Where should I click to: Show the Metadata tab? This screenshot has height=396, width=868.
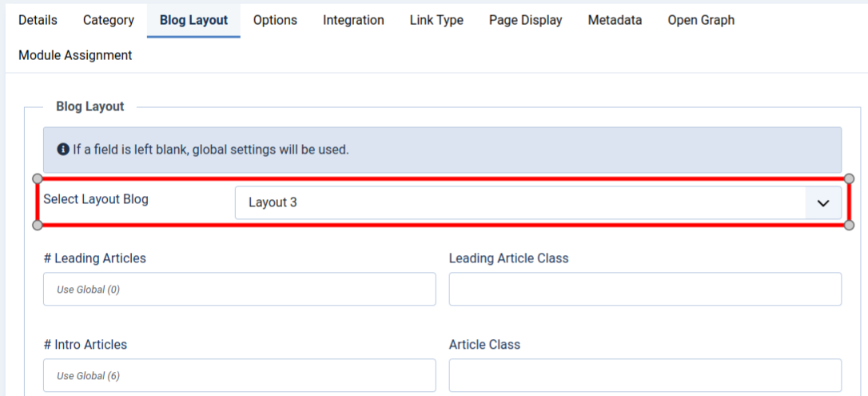pos(615,20)
